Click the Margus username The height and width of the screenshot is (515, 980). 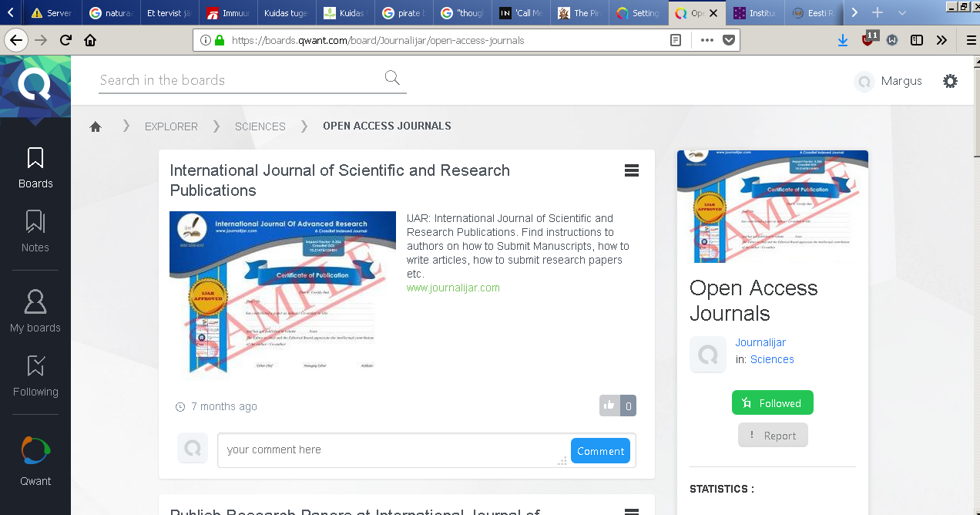tap(901, 81)
